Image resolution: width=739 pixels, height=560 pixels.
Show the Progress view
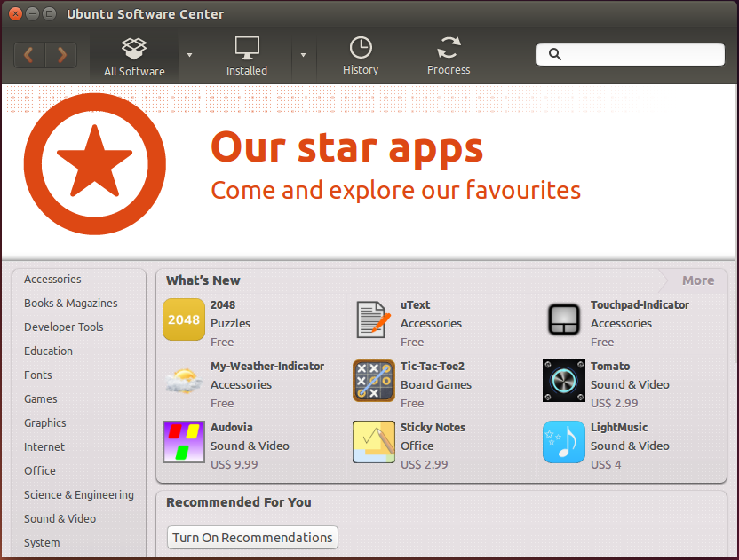[448, 56]
